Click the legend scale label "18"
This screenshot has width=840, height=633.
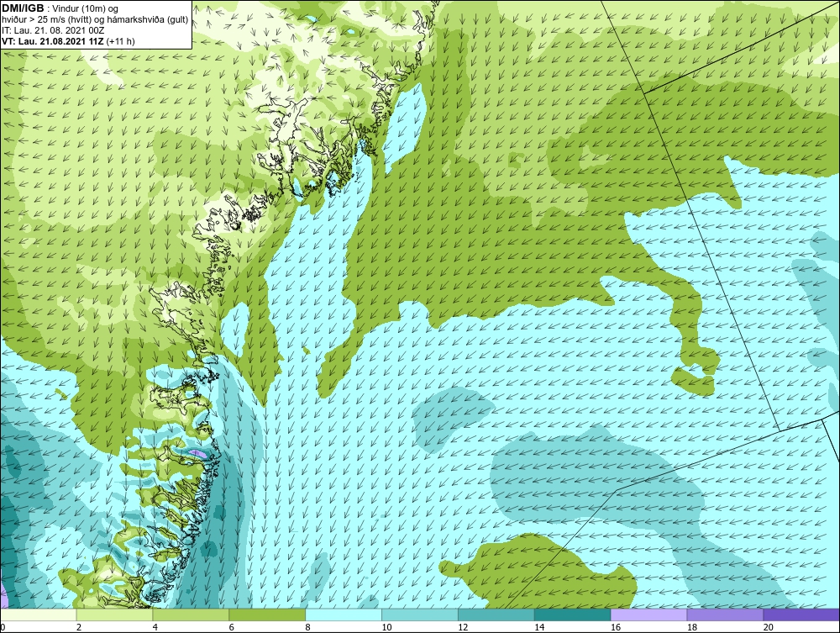pyautogui.click(x=691, y=627)
